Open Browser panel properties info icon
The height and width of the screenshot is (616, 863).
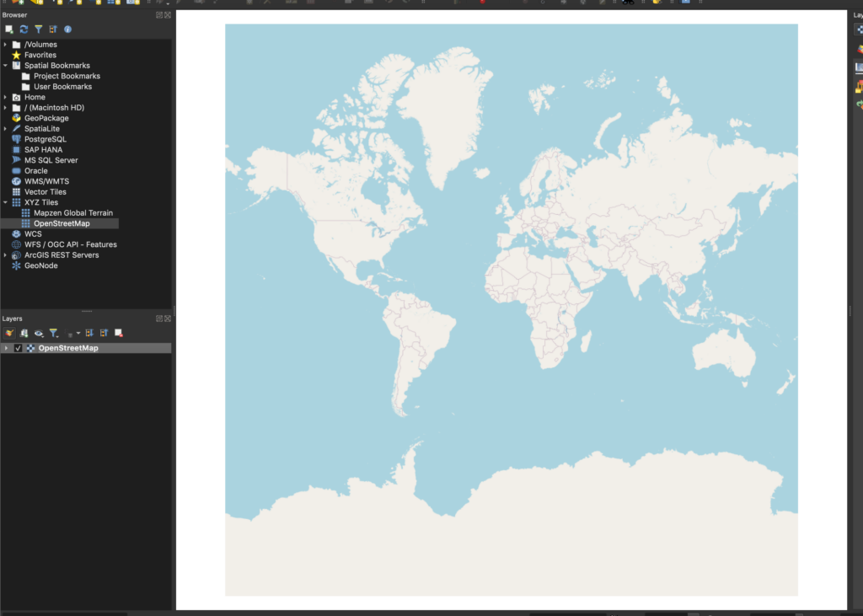66,28
